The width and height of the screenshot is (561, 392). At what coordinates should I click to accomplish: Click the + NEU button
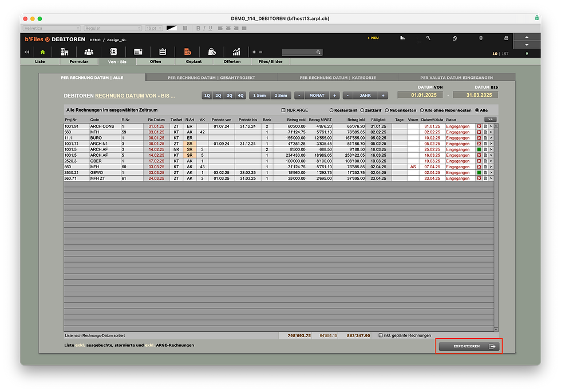(x=373, y=38)
